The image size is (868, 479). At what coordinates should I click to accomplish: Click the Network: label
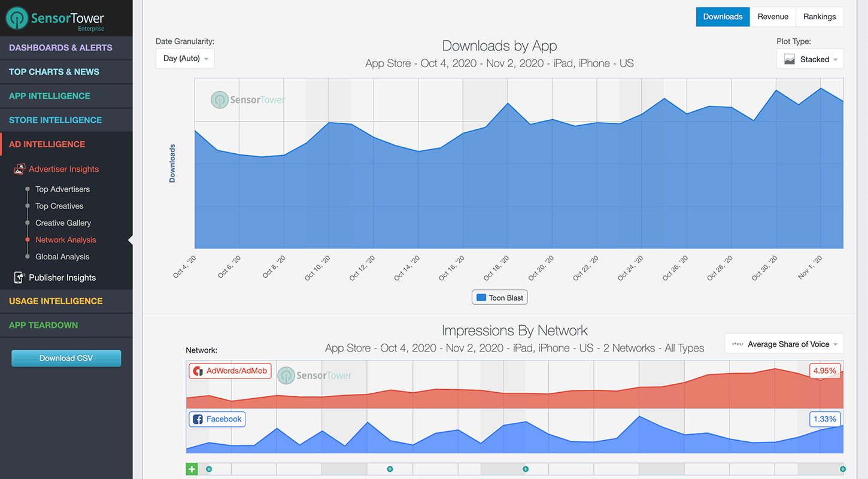click(x=202, y=350)
